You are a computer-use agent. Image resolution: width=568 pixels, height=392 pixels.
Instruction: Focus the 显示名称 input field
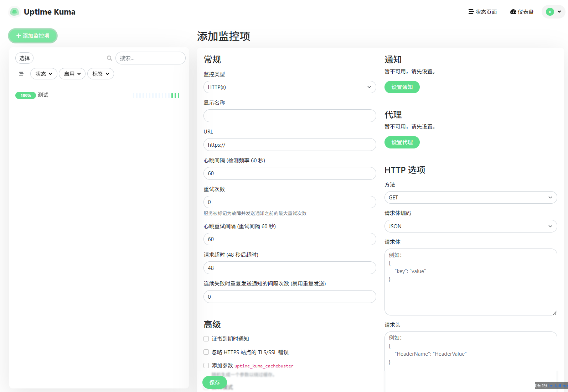tap(289, 116)
